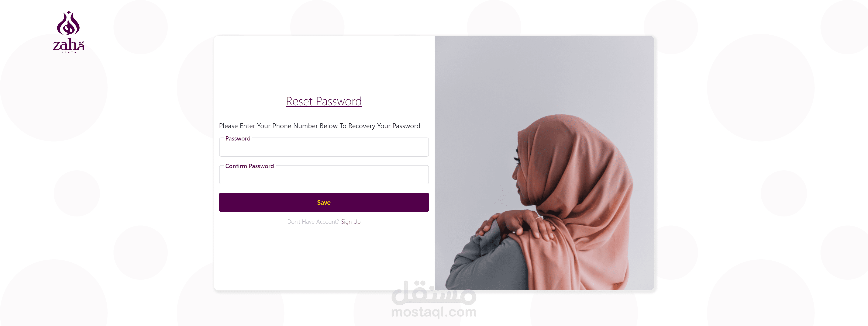868x326 pixels.
Task: Click the Zaha emblem logo icon
Action: click(68, 23)
